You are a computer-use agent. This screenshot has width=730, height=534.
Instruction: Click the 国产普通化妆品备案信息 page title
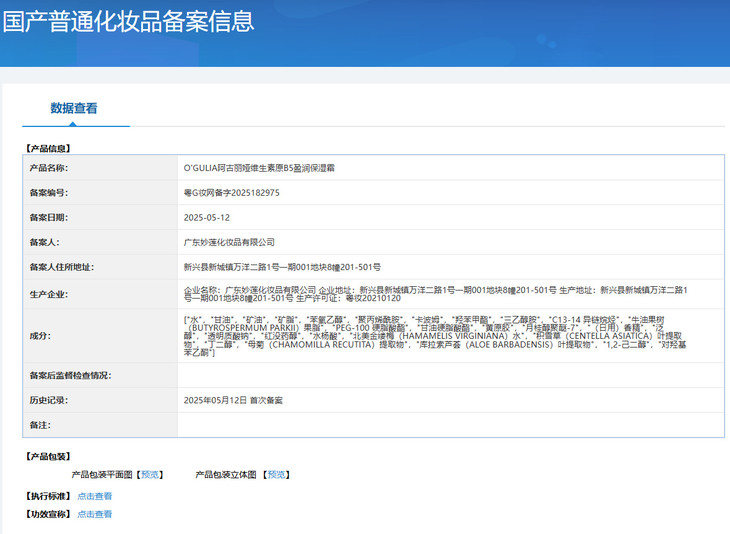coord(128,21)
